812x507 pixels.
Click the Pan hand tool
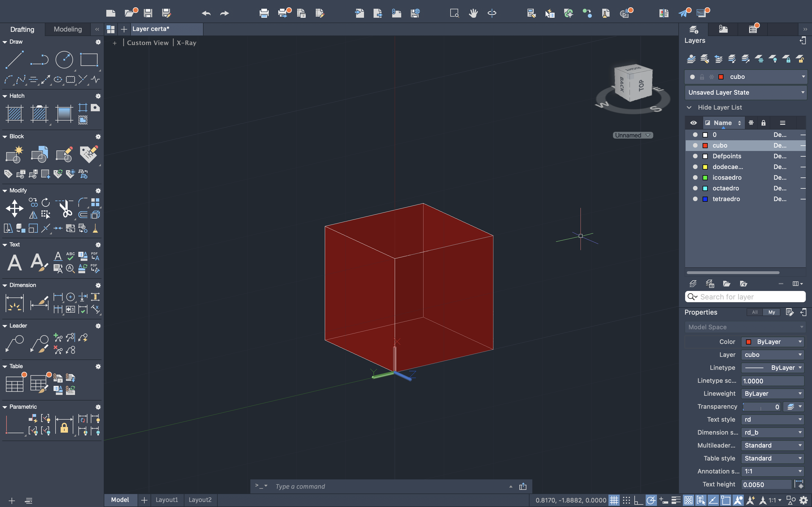473,14
